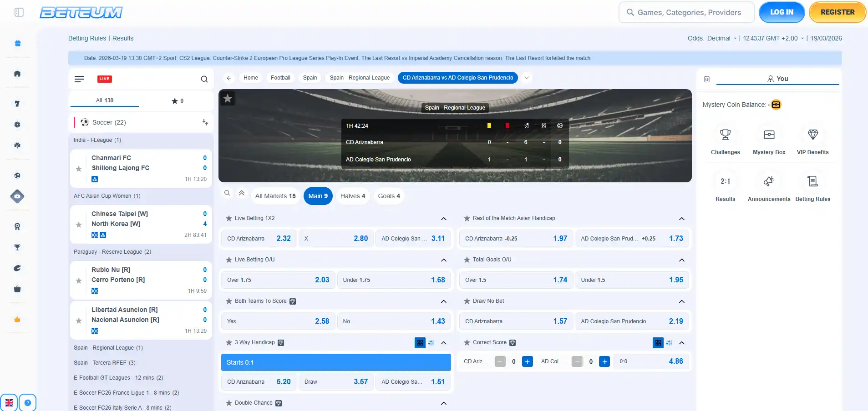Viewport: 868px width, 411px height.
Task: Switch to the All Markets 15 tab
Action: (275, 196)
